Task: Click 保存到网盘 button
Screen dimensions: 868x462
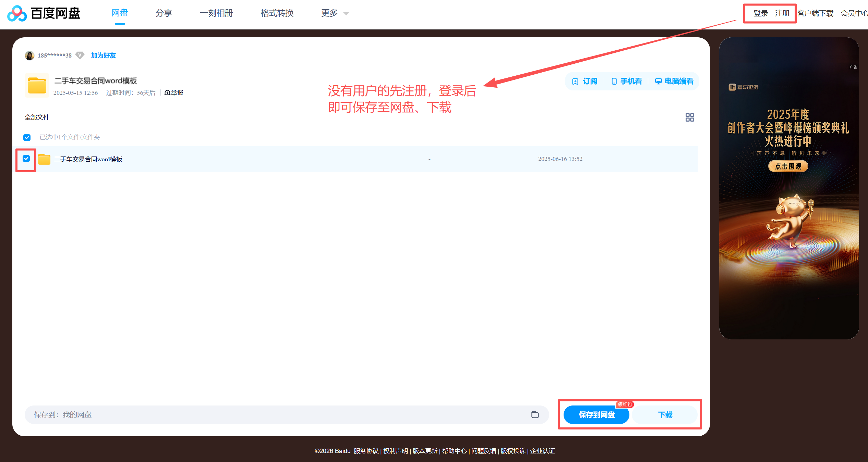Action: pos(596,415)
